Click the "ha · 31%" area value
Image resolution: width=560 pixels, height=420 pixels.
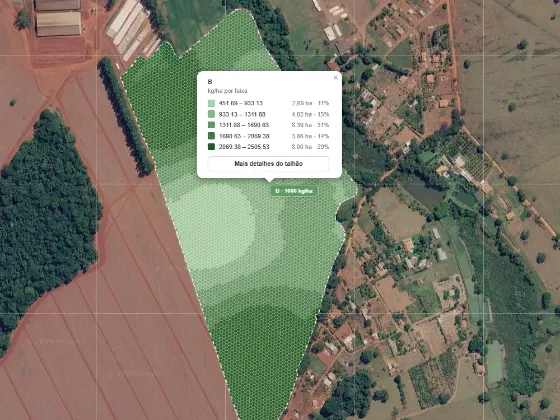[310, 125]
